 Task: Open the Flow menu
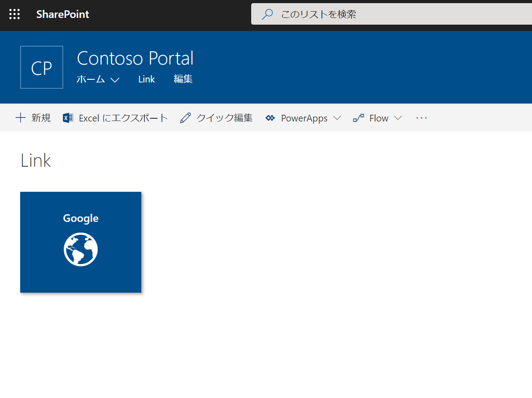379,118
